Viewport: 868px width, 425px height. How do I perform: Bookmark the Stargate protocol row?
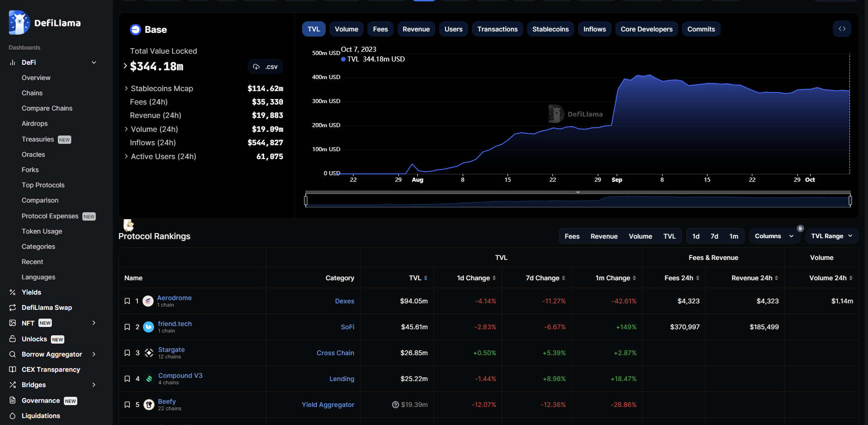[x=127, y=353]
